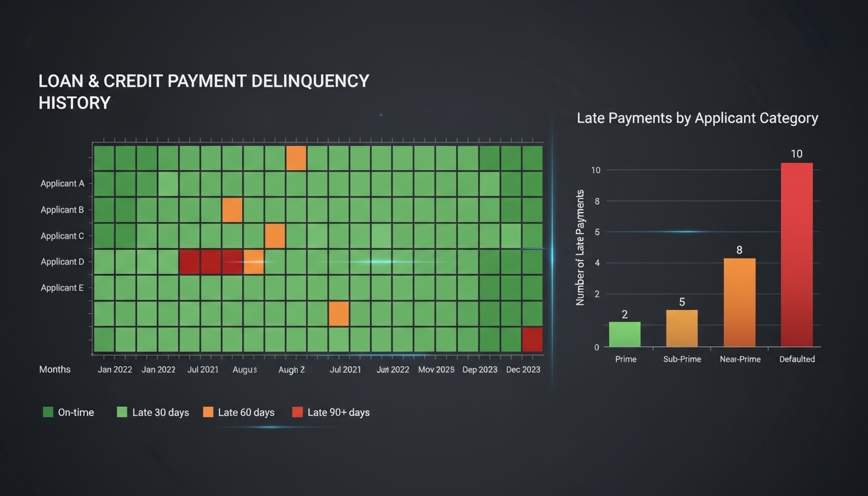Click the Jul 2021 axis label

[x=204, y=369]
